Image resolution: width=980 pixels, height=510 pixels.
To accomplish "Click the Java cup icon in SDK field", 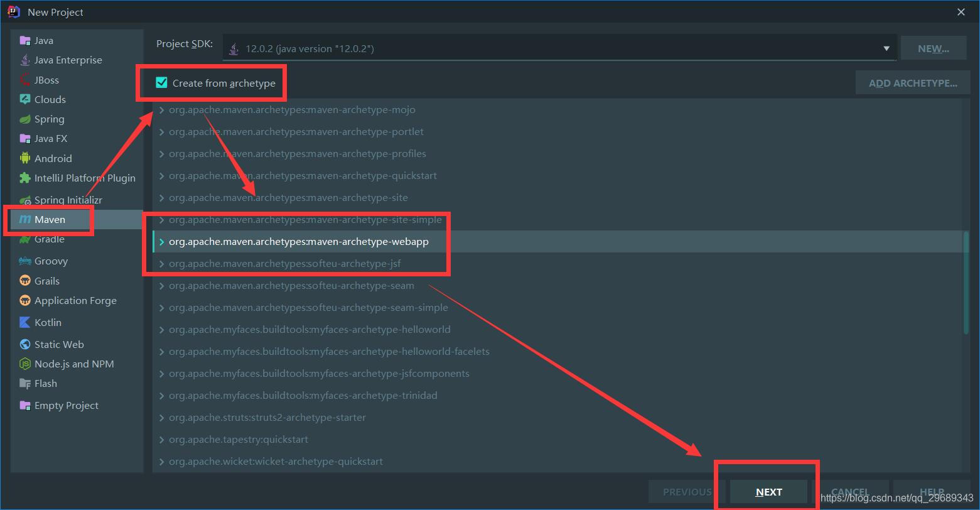I will tap(234, 48).
